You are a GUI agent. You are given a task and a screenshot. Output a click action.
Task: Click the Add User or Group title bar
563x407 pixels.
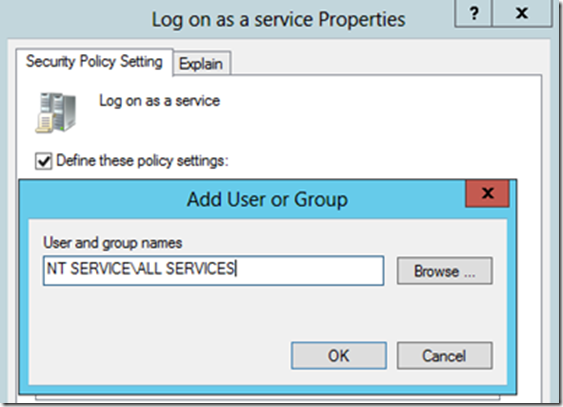click(243, 199)
